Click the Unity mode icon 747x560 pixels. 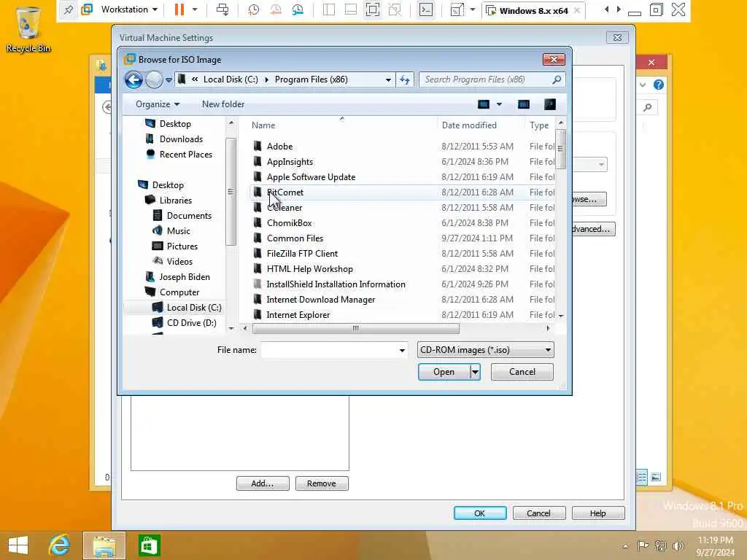395,9
